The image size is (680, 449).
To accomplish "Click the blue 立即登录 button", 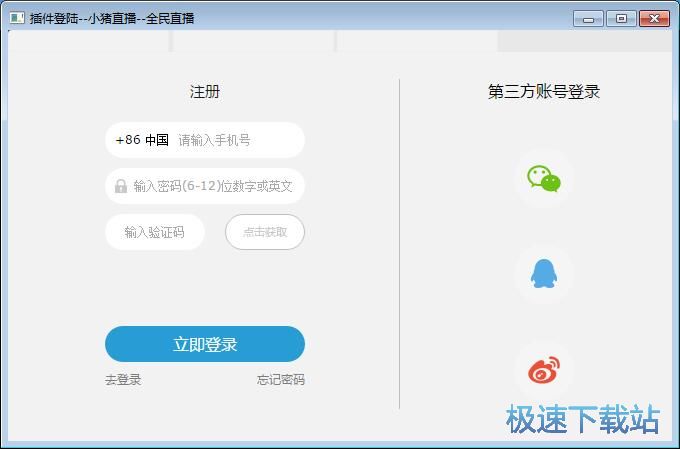I will [x=205, y=344].
